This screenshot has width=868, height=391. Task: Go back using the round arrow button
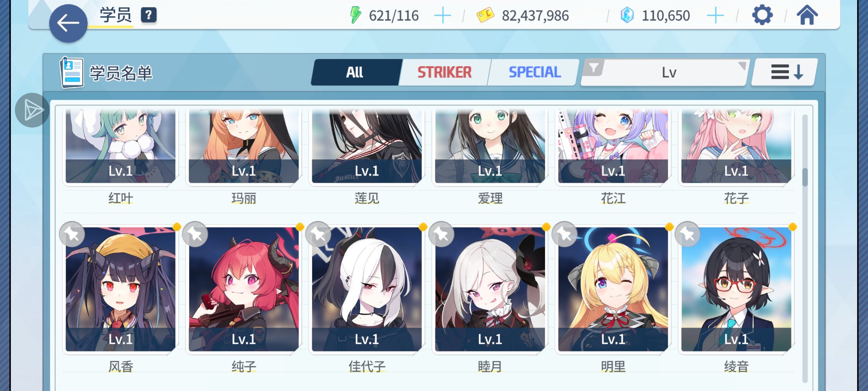pyautogui.click(x=68, y=23)
